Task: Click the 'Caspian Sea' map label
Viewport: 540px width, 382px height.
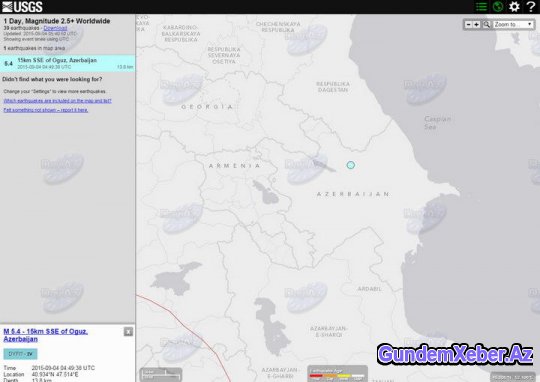Action: pos(437,123)
